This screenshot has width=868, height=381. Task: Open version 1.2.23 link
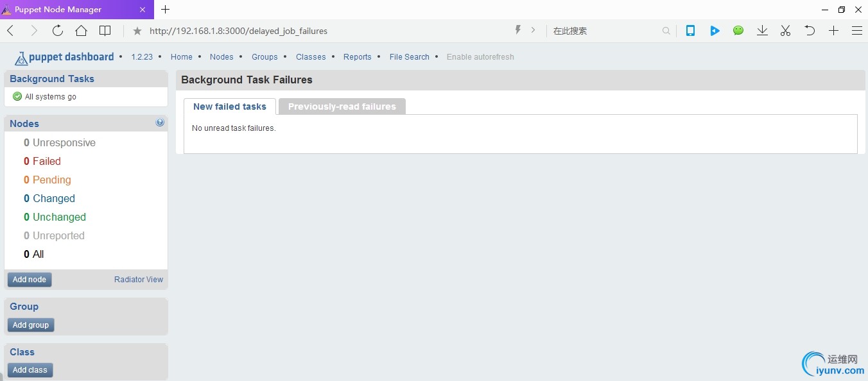[142, 57]
